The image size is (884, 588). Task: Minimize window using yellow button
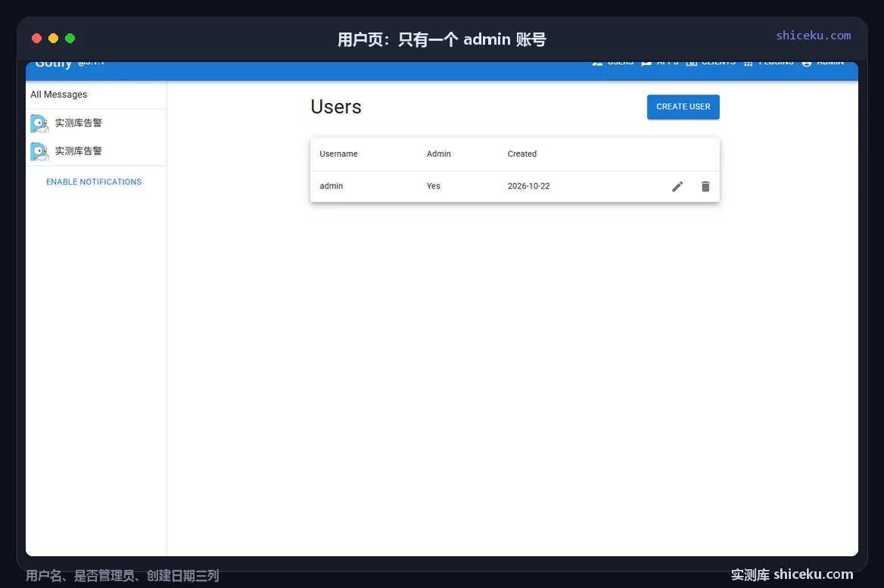(x=54, y=39)
